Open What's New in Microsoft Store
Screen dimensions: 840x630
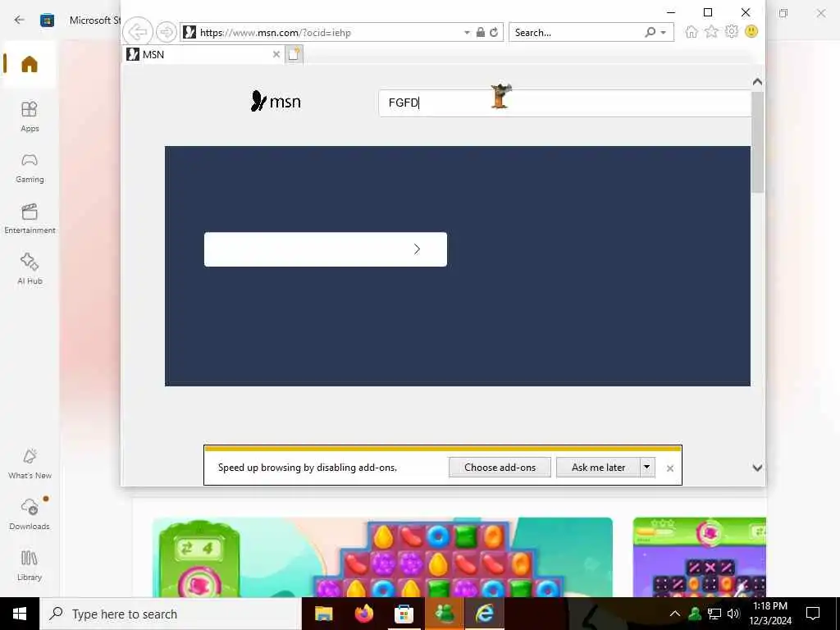tap(30, 464)
